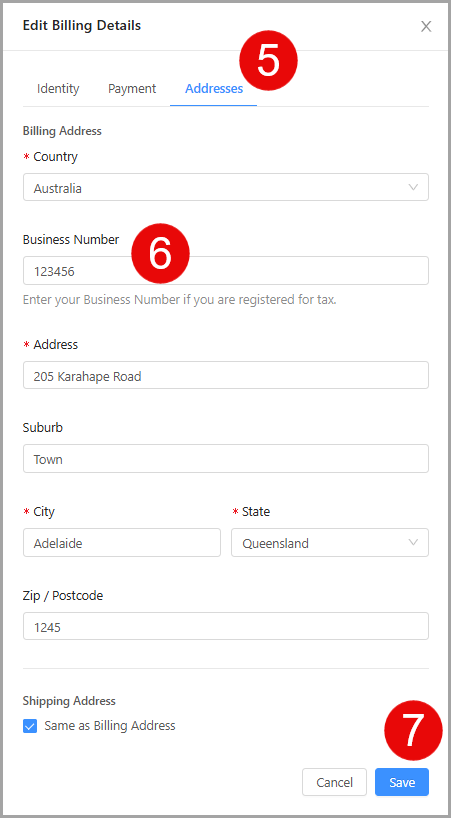Click the red number 7 marker

coord(413,730)
